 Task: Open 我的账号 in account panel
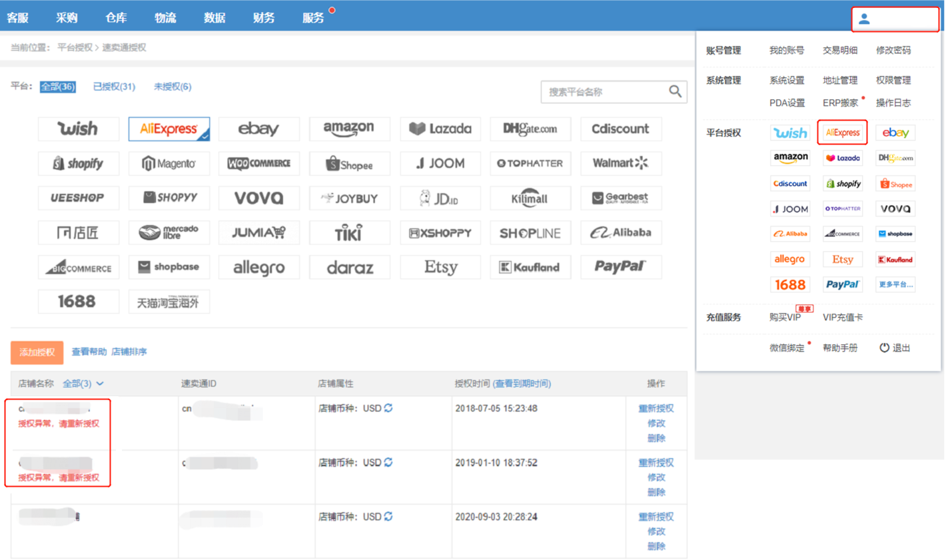point(787,50)
